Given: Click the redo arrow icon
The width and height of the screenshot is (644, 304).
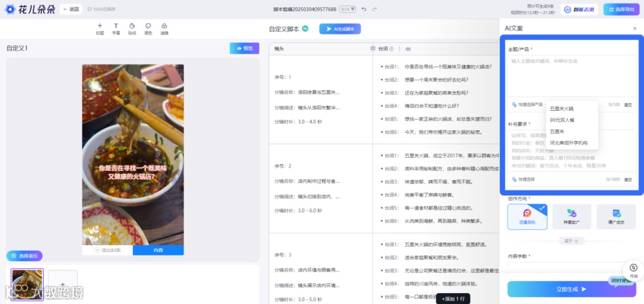Looking at the screenshot, I should point(374,9).
